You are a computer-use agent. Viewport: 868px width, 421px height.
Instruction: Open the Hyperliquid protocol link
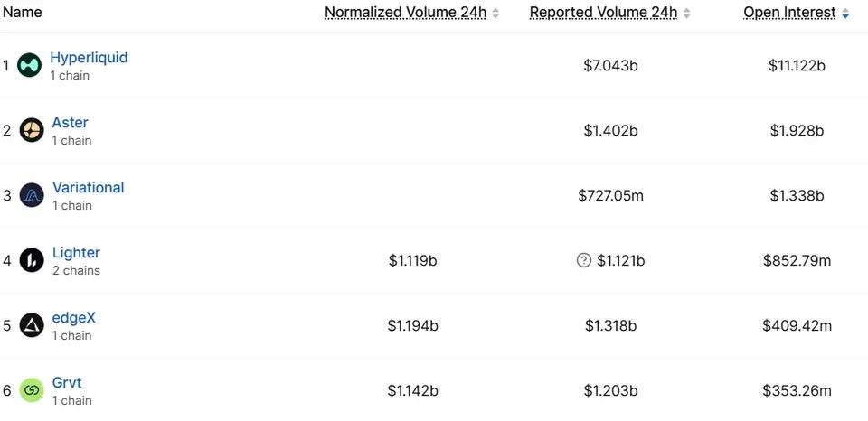pyautogui.click(x=89, y=58)
